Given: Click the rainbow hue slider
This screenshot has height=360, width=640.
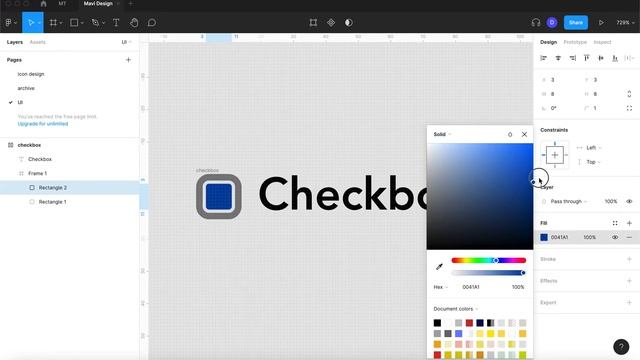Looking at the screenshot, I should click(489, 260).
